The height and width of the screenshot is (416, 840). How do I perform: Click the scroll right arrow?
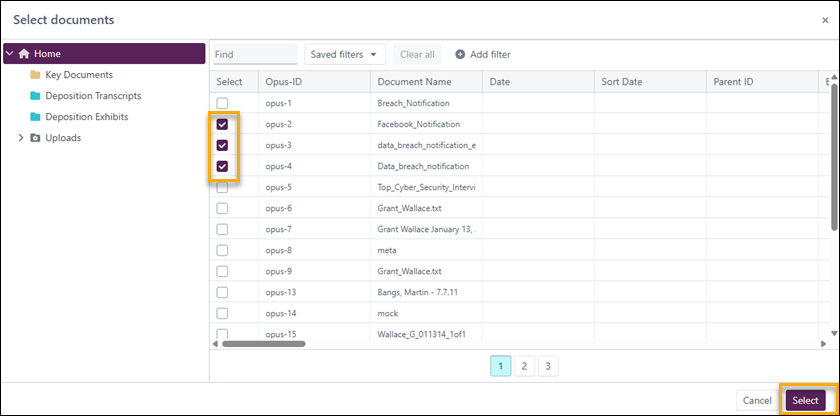point(823,344)
